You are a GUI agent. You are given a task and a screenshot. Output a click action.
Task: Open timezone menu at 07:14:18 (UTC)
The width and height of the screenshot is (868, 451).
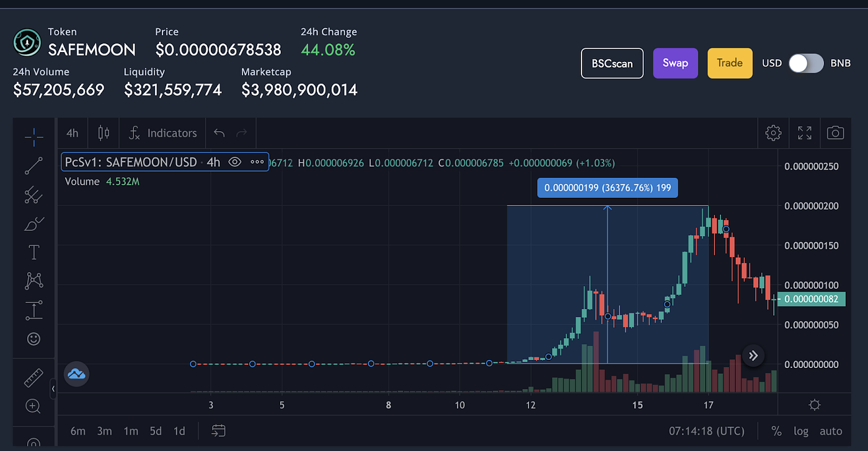(x=706, y=431)
